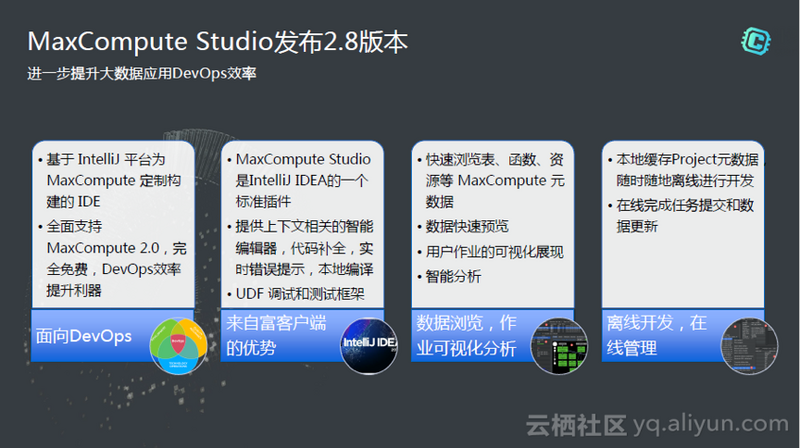Click bullet '数据快速预览'
This screenshot has width=800, height=448.
[x=463, y=226]
